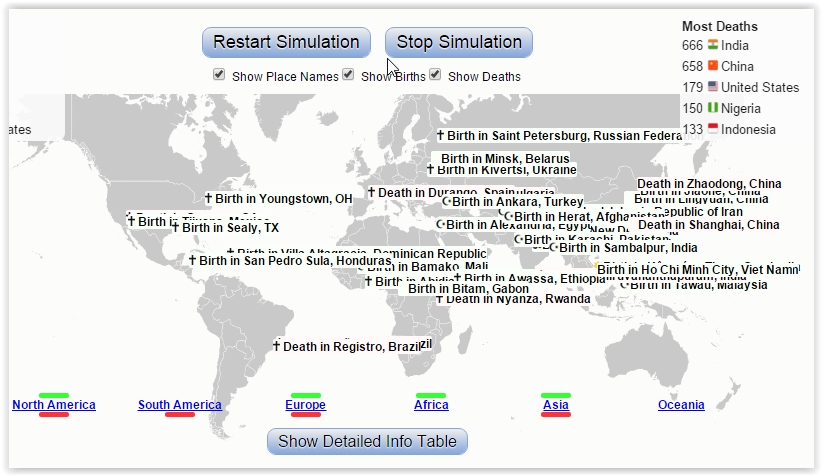
Task: Click 'Birth in Ho Chi Minh City, Viet Nam' label
Action: tap(698, 269)
